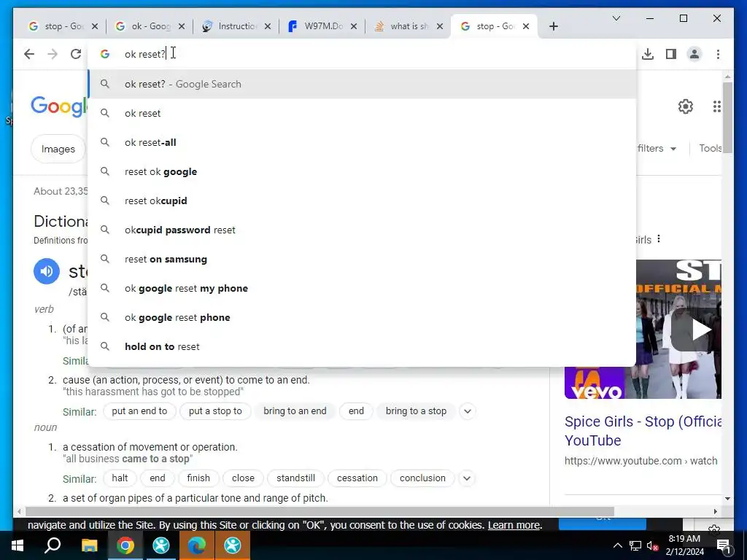Open the Chrome profile avatar
Image resolution: width=747 pixels, height=560 pixels.
point(694,54)
